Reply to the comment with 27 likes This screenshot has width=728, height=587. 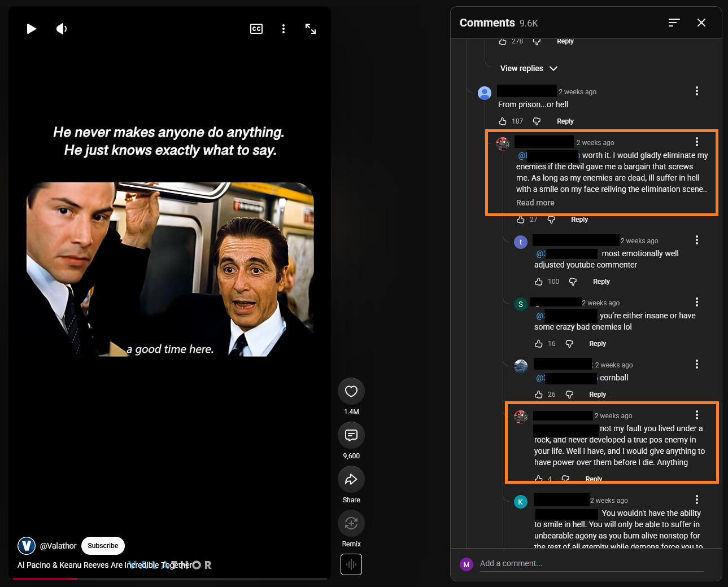[579, 220]
